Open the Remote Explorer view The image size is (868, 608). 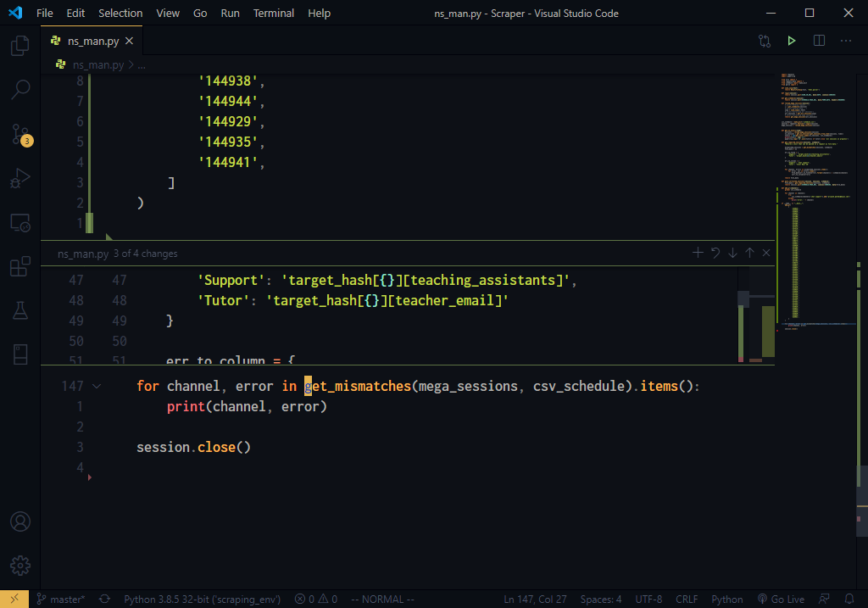[20, 223]
